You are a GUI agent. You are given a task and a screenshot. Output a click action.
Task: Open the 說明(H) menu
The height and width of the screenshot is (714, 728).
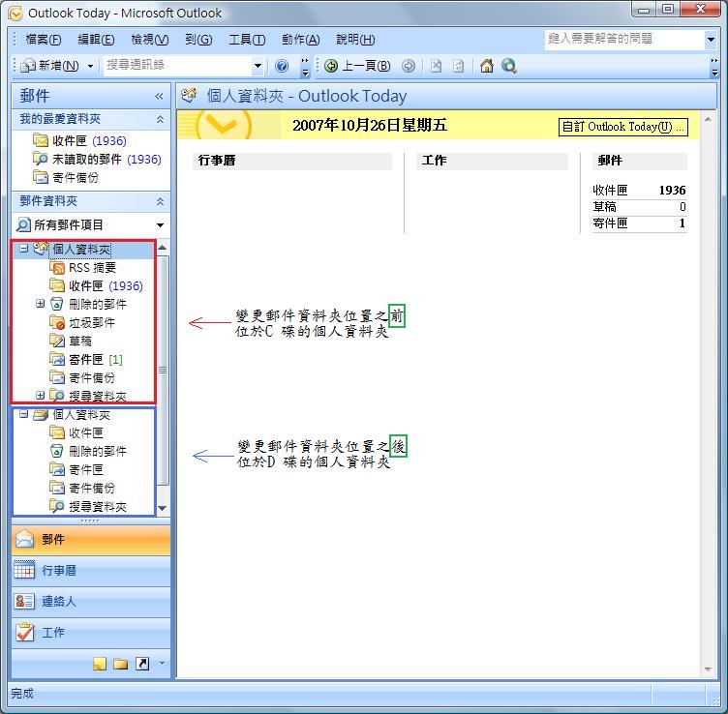[x=355, y=40]
